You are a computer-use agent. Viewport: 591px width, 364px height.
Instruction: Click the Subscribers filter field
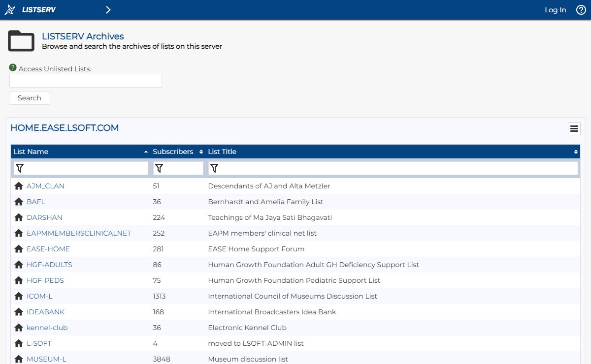tap(178, 168)
